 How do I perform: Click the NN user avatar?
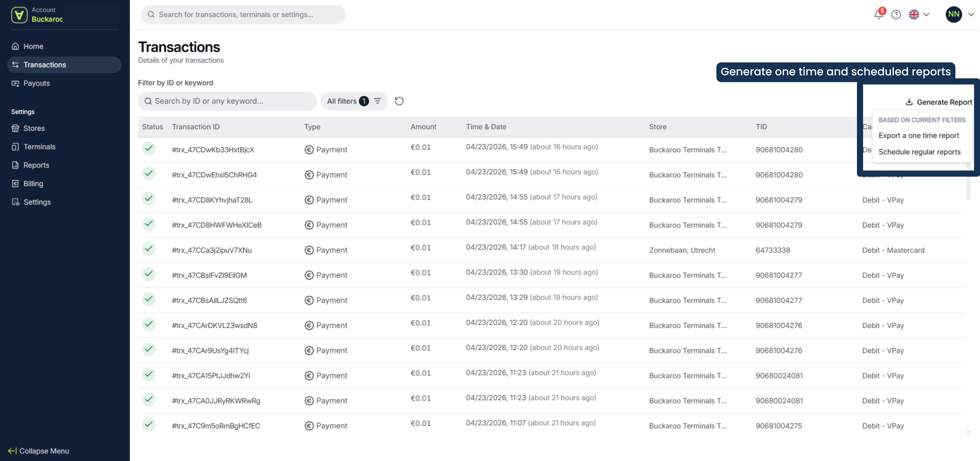coord(954,14)
